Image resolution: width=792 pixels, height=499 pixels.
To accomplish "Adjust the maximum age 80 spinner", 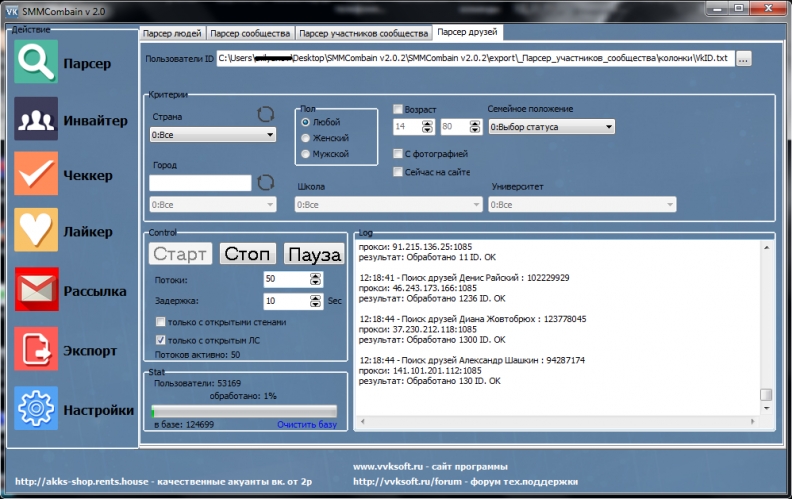I will point(475,127).
